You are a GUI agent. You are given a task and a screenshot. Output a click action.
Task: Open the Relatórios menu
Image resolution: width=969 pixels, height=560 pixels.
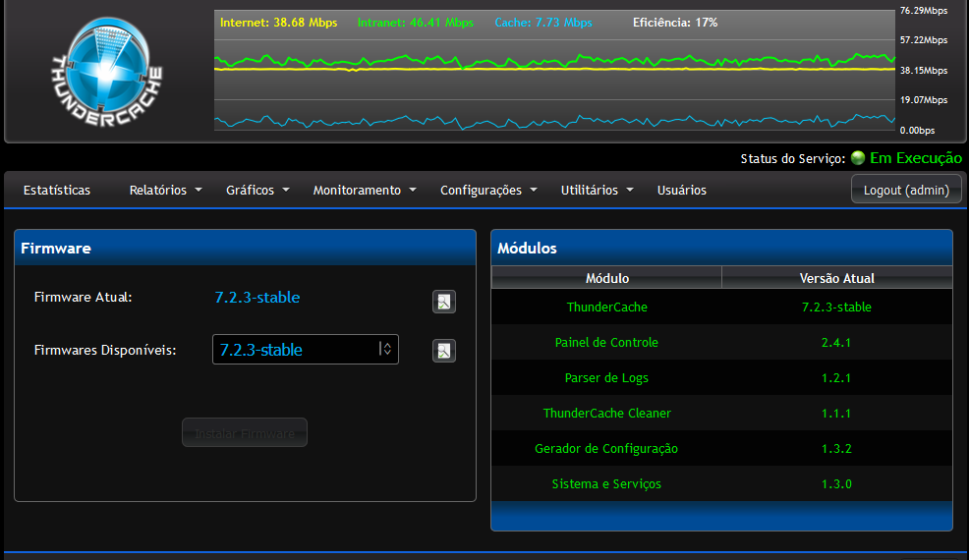pos(166,191)
